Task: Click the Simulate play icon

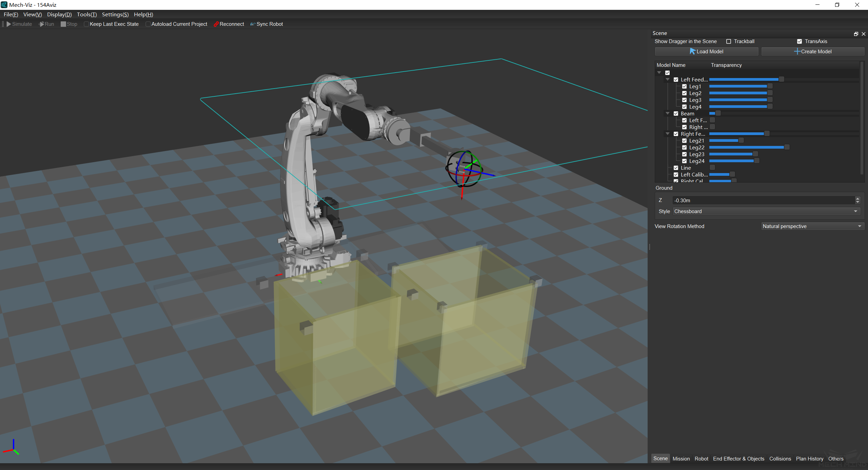Action: coord(9,24)
